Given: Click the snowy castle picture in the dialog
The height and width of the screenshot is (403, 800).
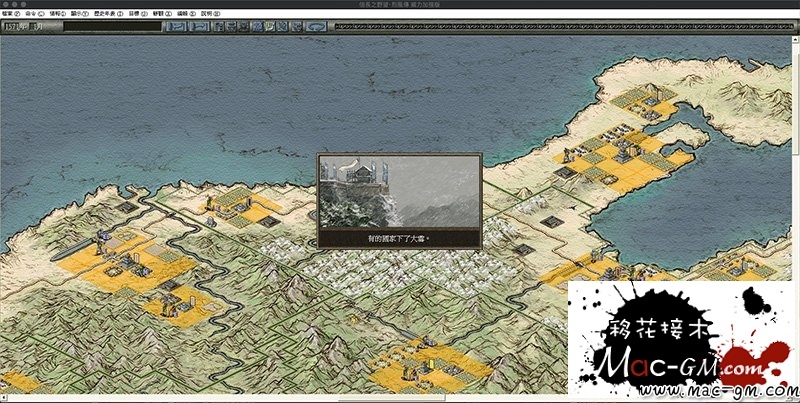Looking at the screenshot, I should tap(399, 191).
